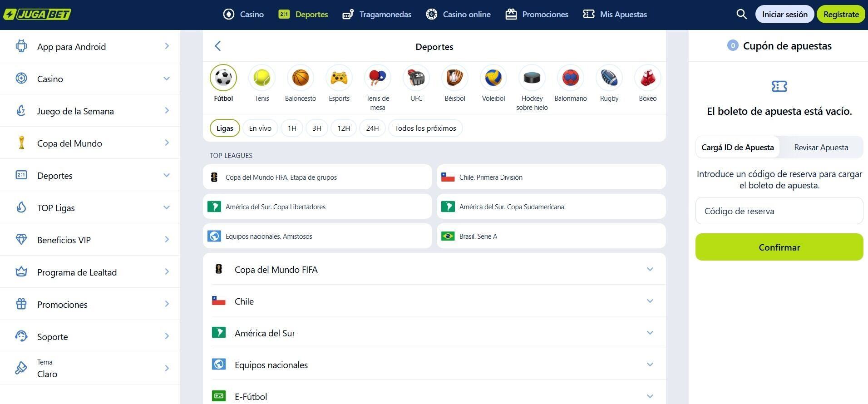Open Tragamonedas in top navigation
Image resolution: width=868 pixels, height=404 pixels.
click(377, 14)
